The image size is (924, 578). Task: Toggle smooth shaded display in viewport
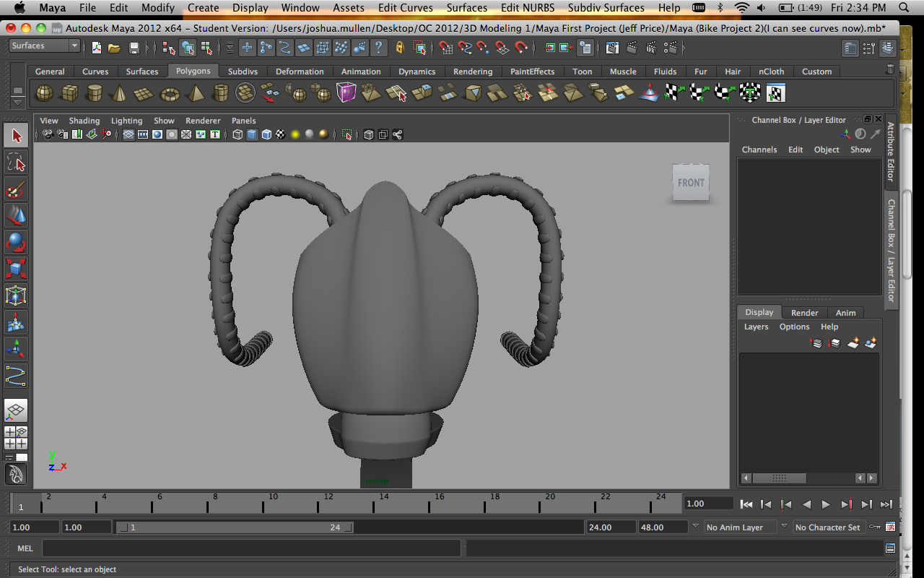click(250, 134)
